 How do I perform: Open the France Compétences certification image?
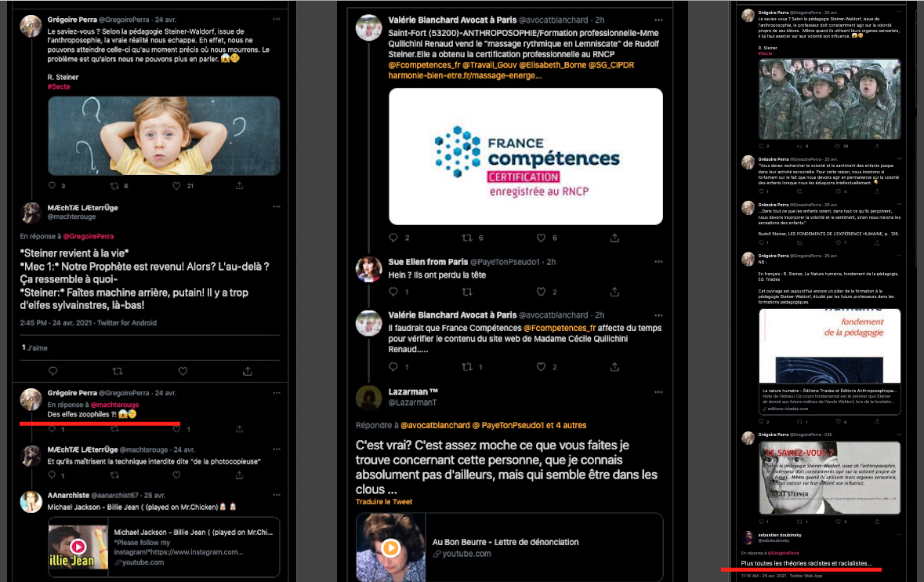coord(526,156)
